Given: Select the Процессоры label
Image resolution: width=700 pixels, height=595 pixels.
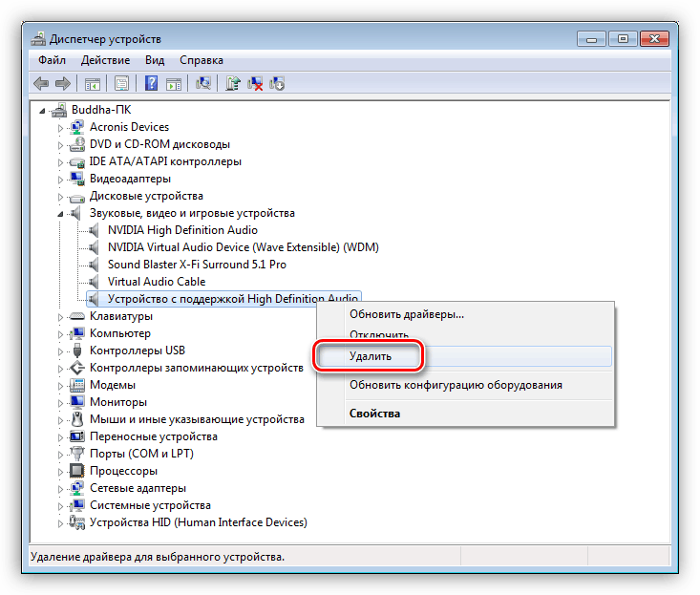Looking at the screenshot, I should [123, 471].
